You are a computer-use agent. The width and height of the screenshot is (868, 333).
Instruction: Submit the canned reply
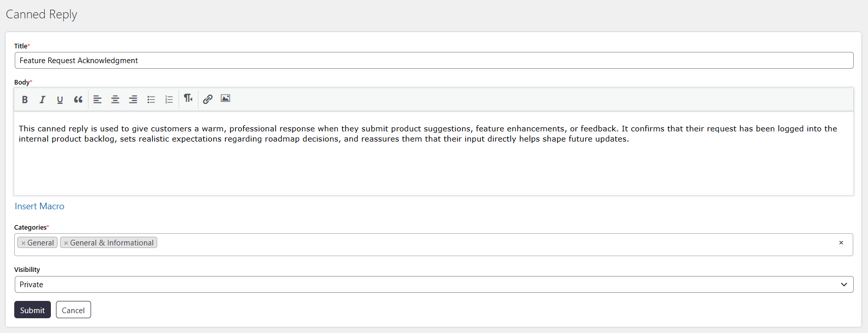(33, 310)
